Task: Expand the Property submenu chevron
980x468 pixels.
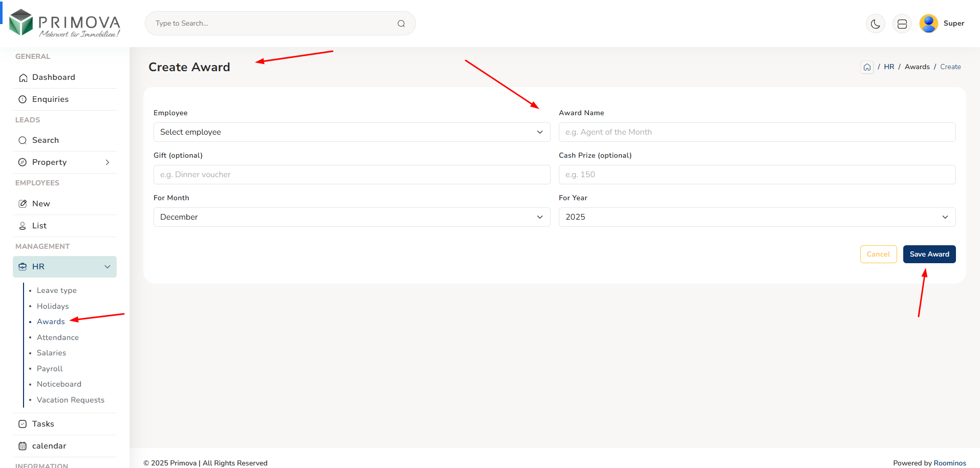Action: tap(107, 162)
